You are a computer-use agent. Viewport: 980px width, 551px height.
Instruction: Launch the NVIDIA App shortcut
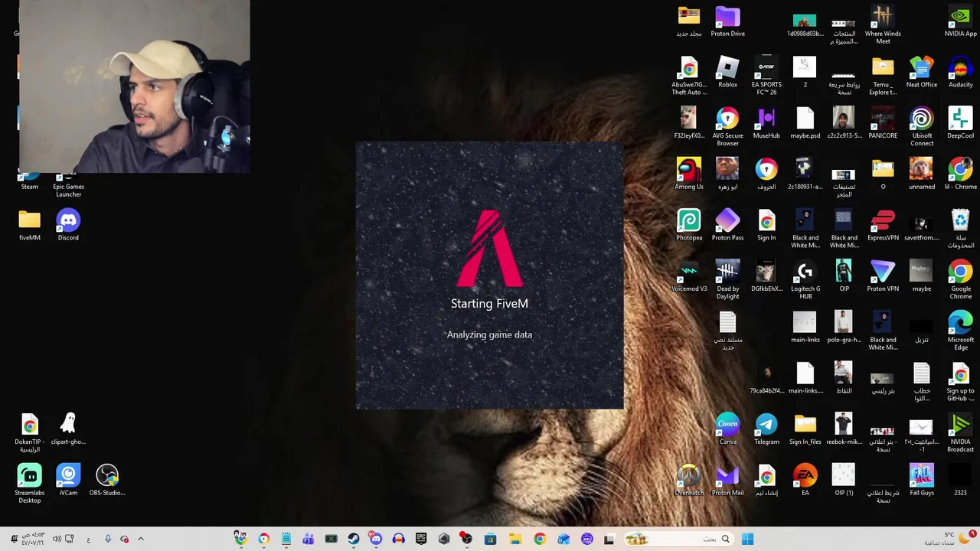point(960,22)
